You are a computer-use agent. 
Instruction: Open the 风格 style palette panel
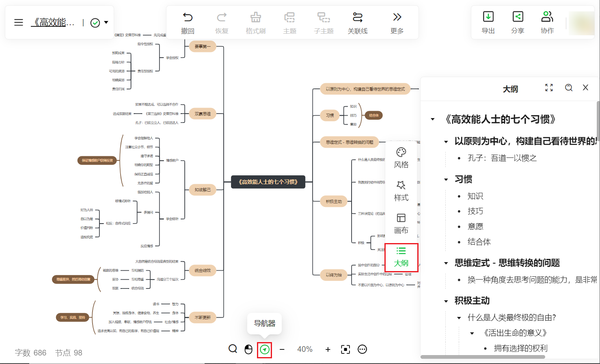coord(401,158)
